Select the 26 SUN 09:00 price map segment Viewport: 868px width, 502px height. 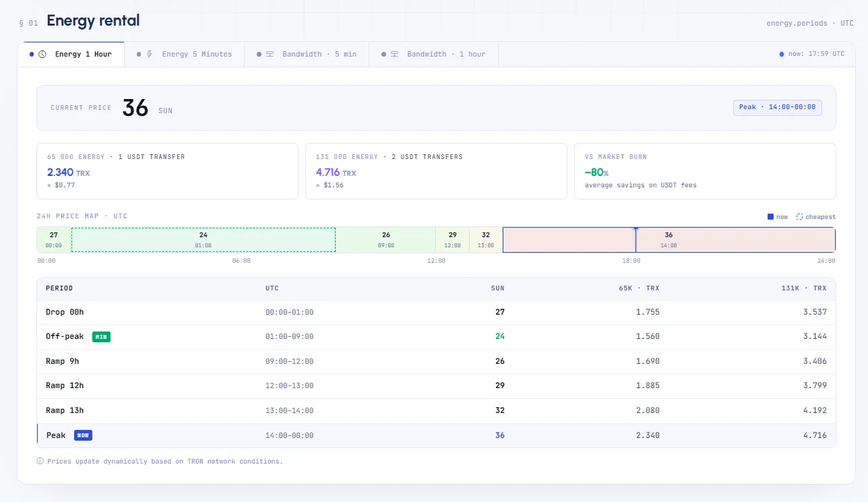[x=385, y=240]
